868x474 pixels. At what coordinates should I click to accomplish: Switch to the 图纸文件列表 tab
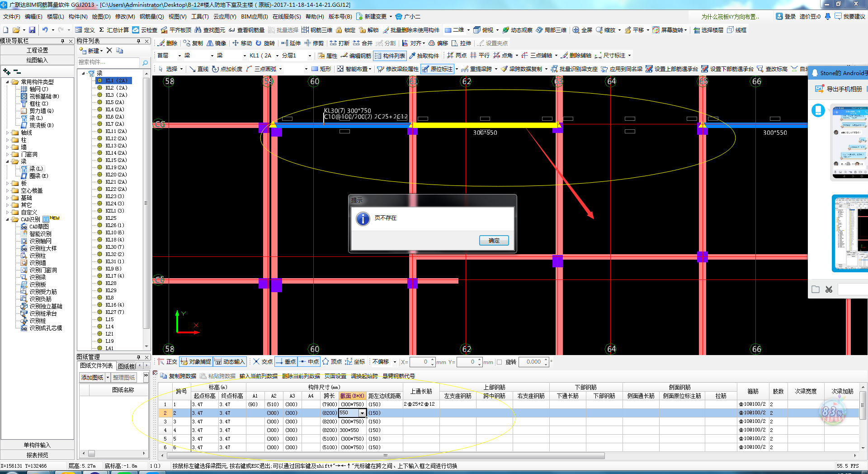coord(96,365)
